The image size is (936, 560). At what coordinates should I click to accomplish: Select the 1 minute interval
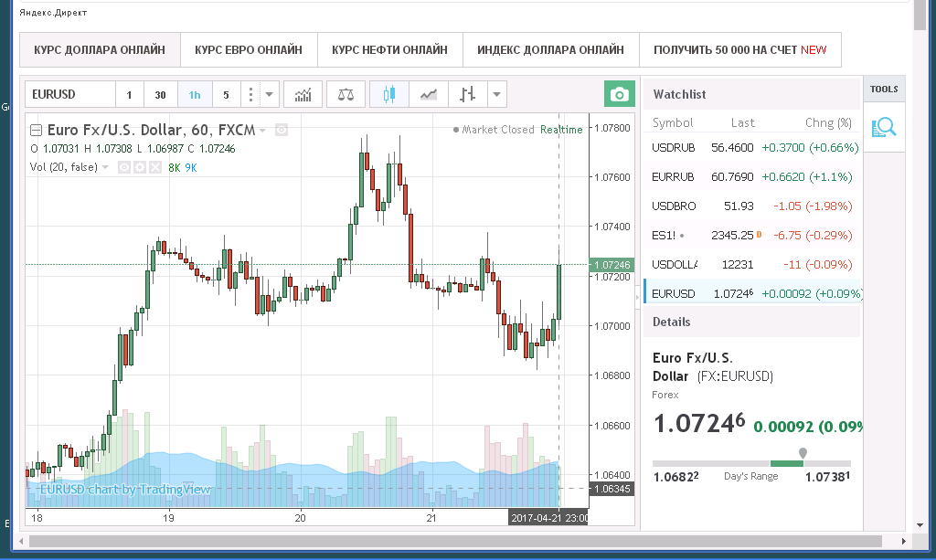[x=129, y=94]
